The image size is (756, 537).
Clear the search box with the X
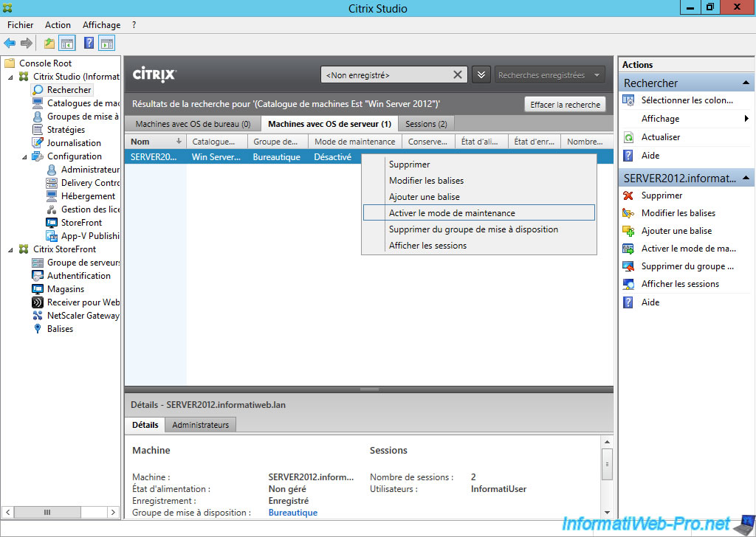tap(458, 75)
